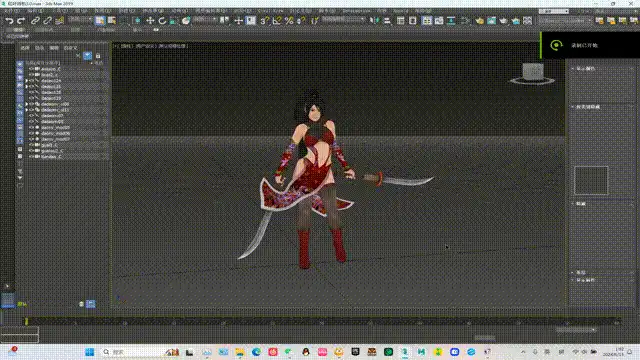Toggle visibility of last scene explorer item
The height and width of the screenshot is (360, 640).
click(31, 156)
